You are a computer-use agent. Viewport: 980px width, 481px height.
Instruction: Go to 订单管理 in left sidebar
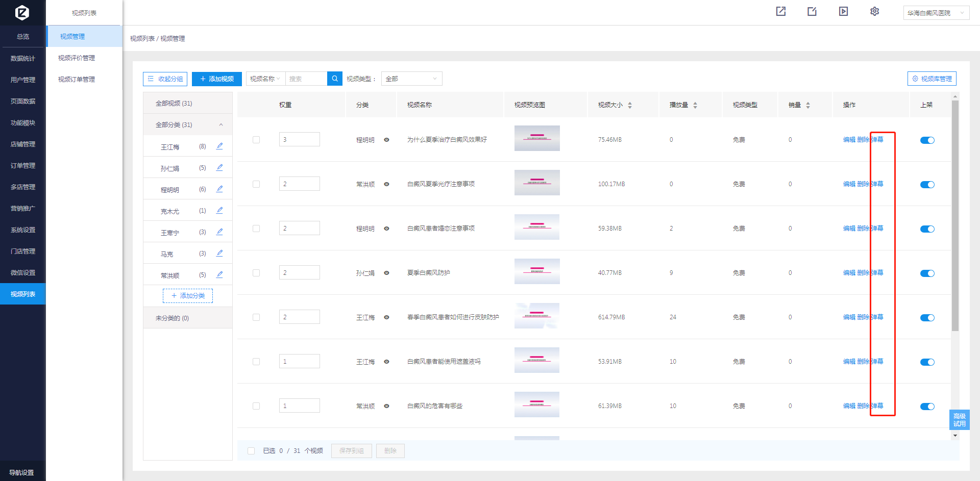pos(23,166)
